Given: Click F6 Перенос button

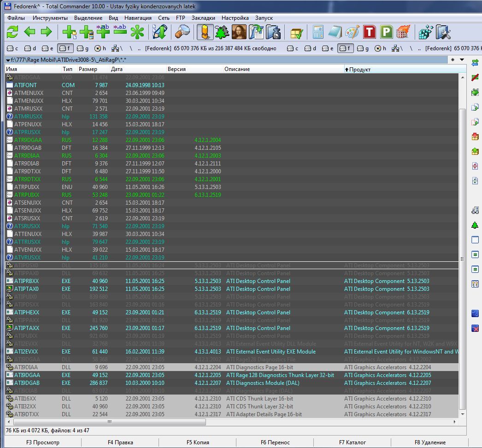Looking at the screenshot, I should (275, 442).
